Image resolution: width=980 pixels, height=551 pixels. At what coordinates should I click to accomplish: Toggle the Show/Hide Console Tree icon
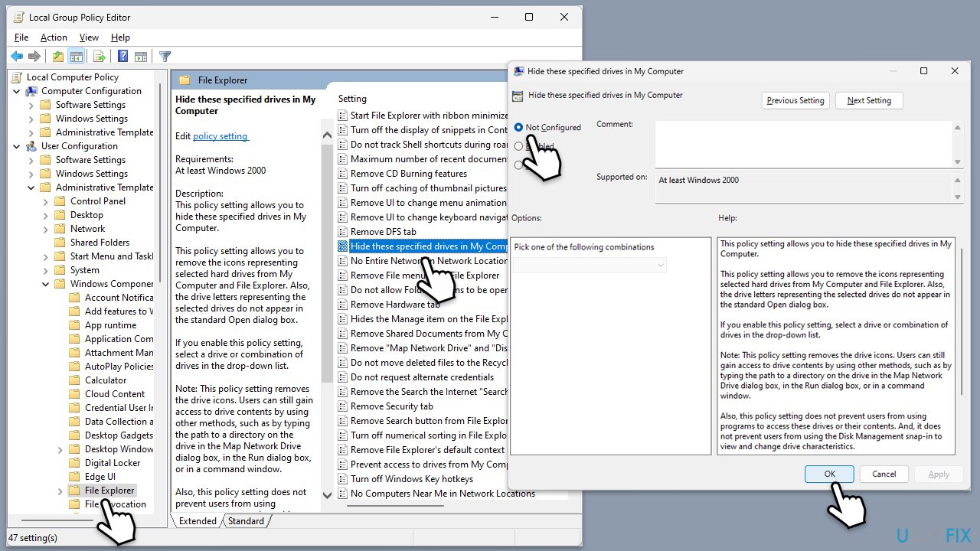[x=76, y=56]
